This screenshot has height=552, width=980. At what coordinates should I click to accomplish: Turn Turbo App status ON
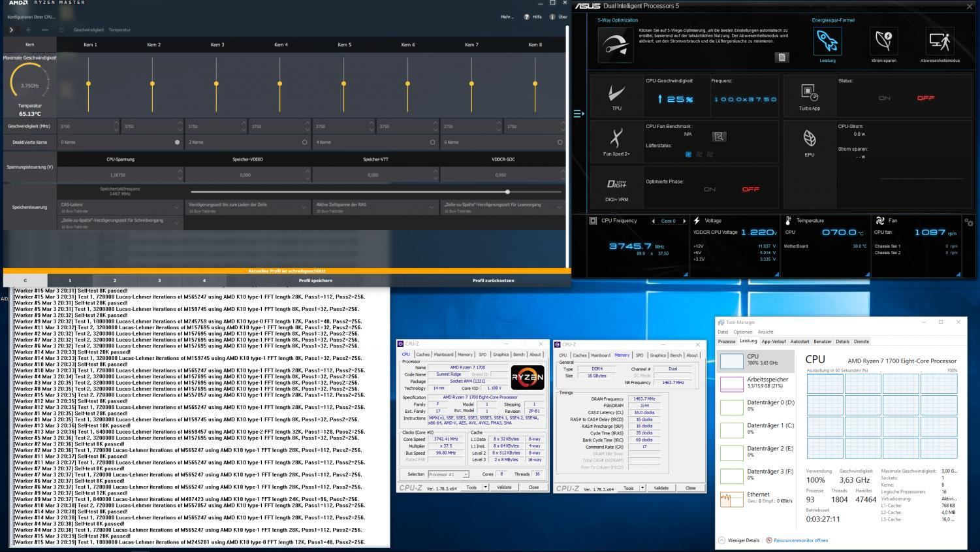click(x=884, y=98)
